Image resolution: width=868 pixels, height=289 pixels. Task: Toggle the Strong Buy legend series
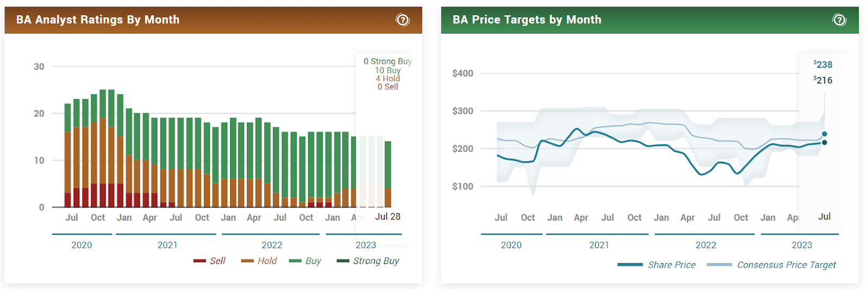(x=368, y=261)
